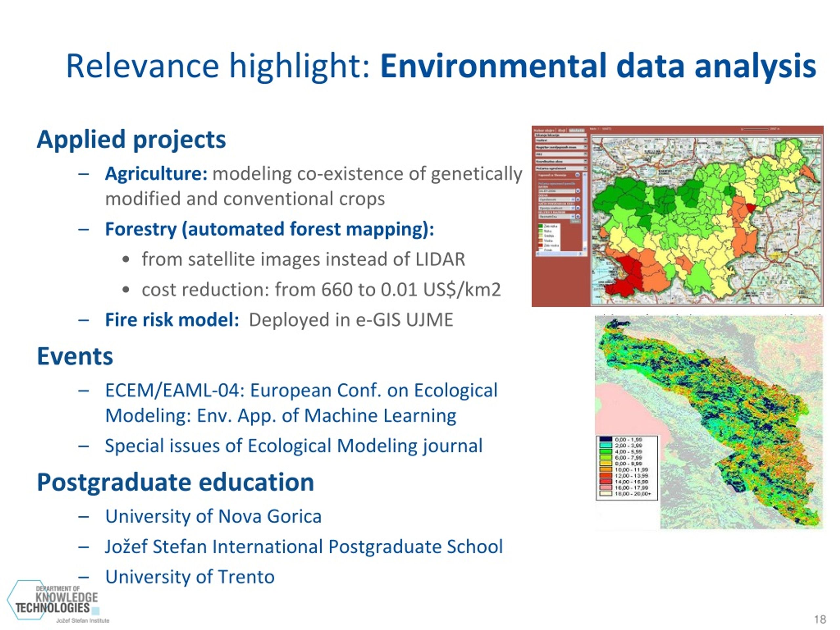Viewport: 840px width, 630px height.
Task: Click the slide page number 18
Action: click(820, 619)
